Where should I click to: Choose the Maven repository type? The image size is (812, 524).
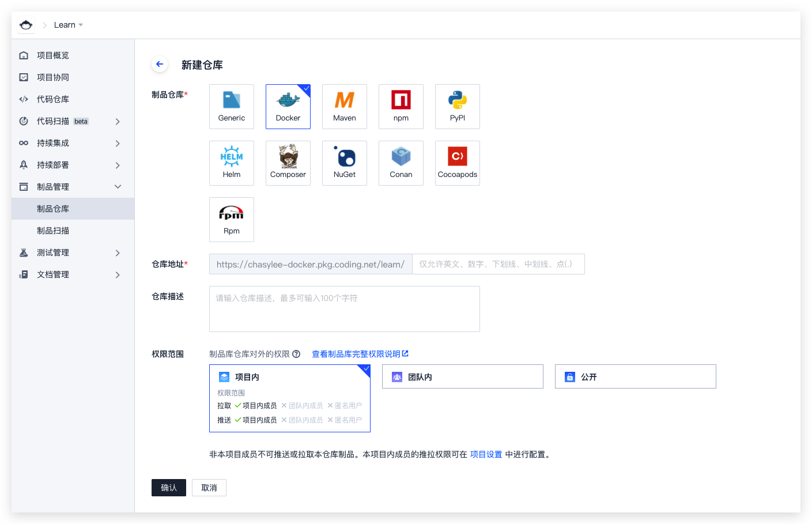pyautogui.click(x=344, y=106)
